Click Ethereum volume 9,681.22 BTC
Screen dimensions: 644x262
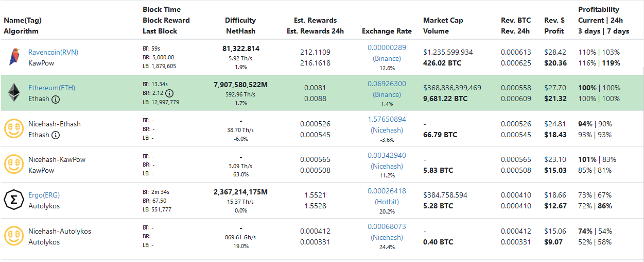445,99
